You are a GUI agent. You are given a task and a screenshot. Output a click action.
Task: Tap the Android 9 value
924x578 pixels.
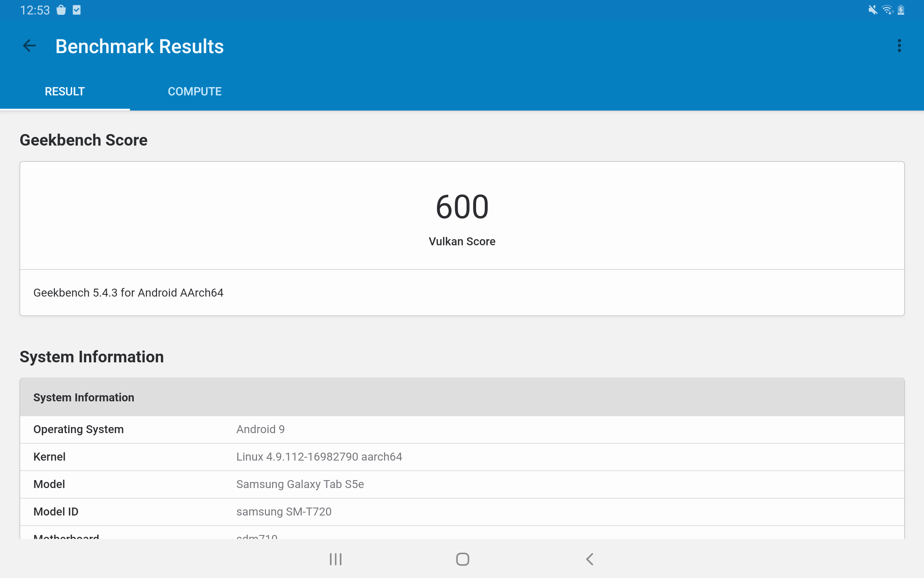[x=260, y=429]
